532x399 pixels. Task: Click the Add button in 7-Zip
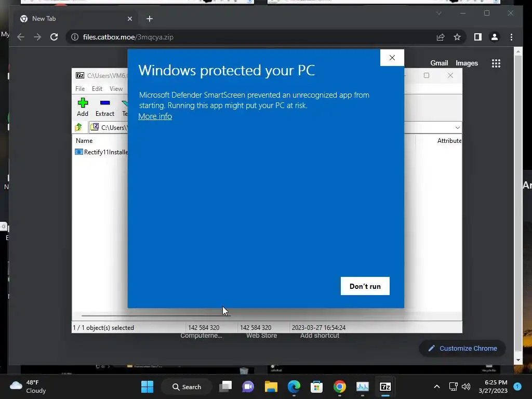tap(83, 107)
